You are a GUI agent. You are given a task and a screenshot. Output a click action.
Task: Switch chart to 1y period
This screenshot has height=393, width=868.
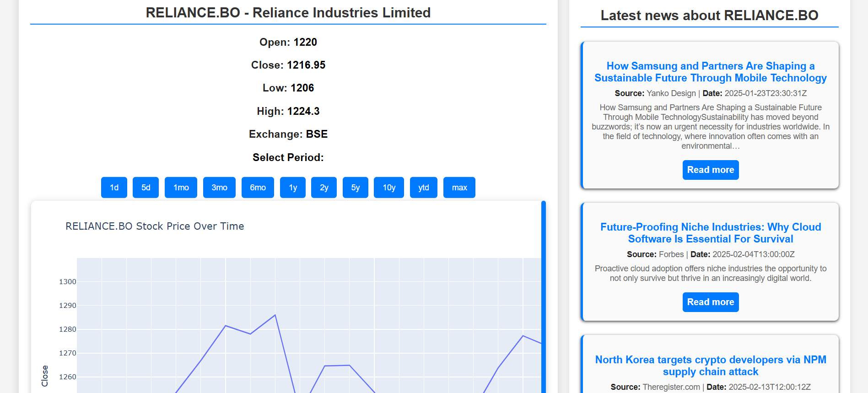[x=293, y=188]
